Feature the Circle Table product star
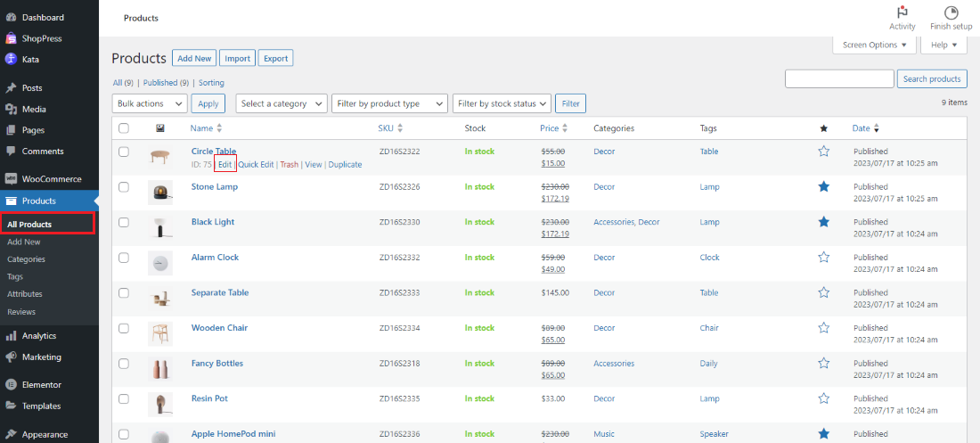Viewport: 980px width, 443px height. [824, 152]
